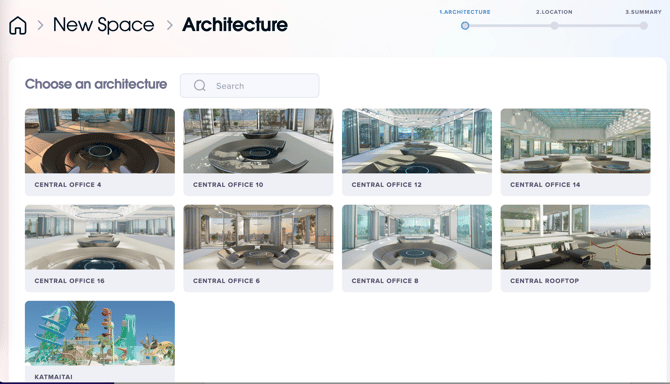Choose the Central Office 8 thumbnail

point(417,237)
